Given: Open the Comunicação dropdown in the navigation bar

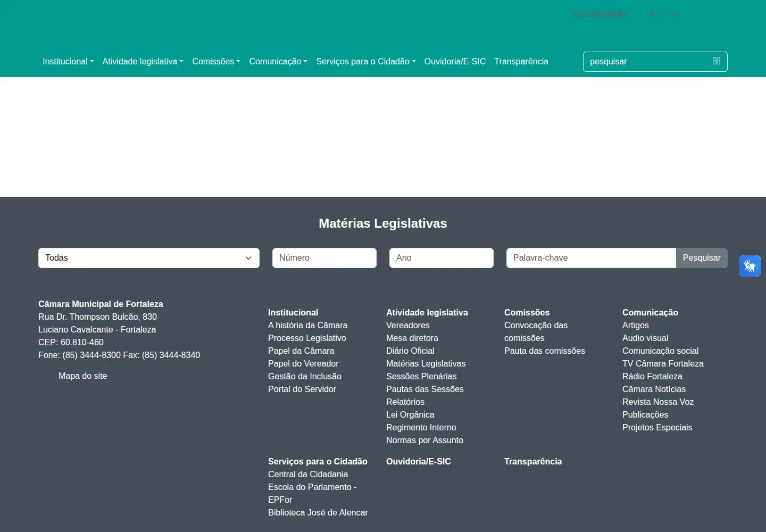Looking at the screenshot, I should point(278,61).
